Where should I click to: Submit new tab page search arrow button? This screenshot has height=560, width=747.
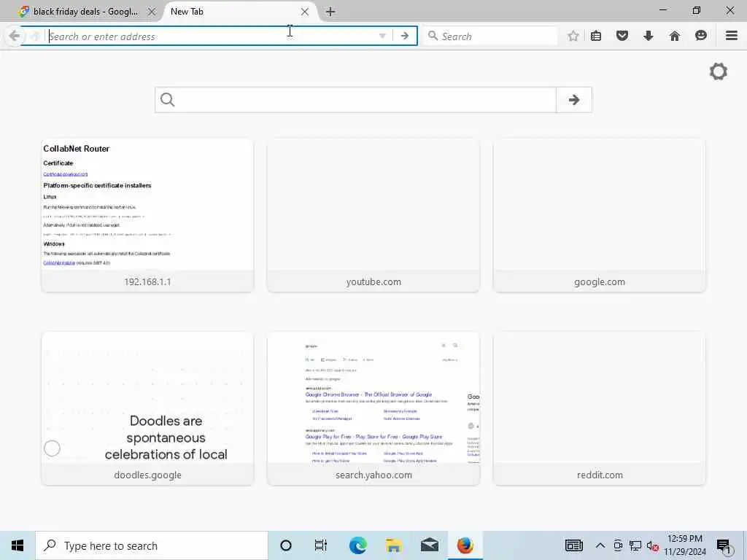tap(574, 100)
